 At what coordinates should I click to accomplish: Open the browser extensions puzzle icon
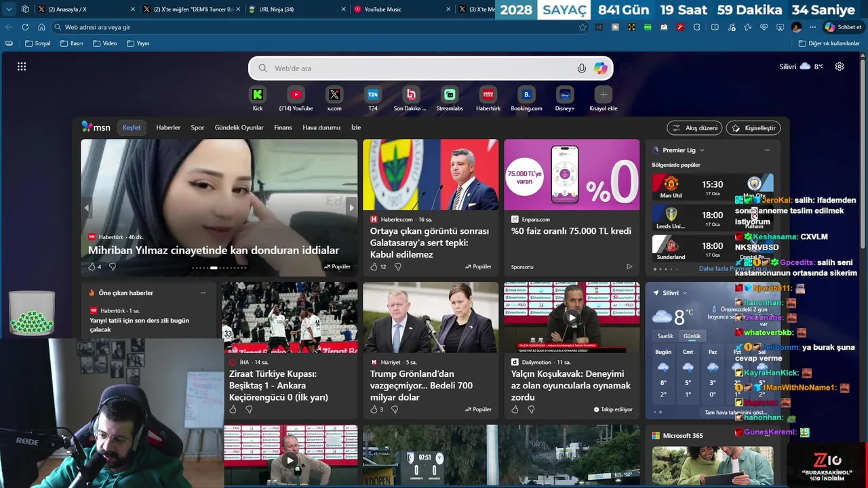click(x=698, y=27)
